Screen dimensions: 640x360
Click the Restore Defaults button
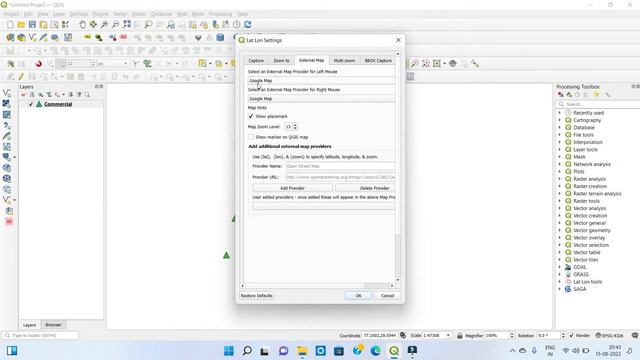click(x=256, y=296)
